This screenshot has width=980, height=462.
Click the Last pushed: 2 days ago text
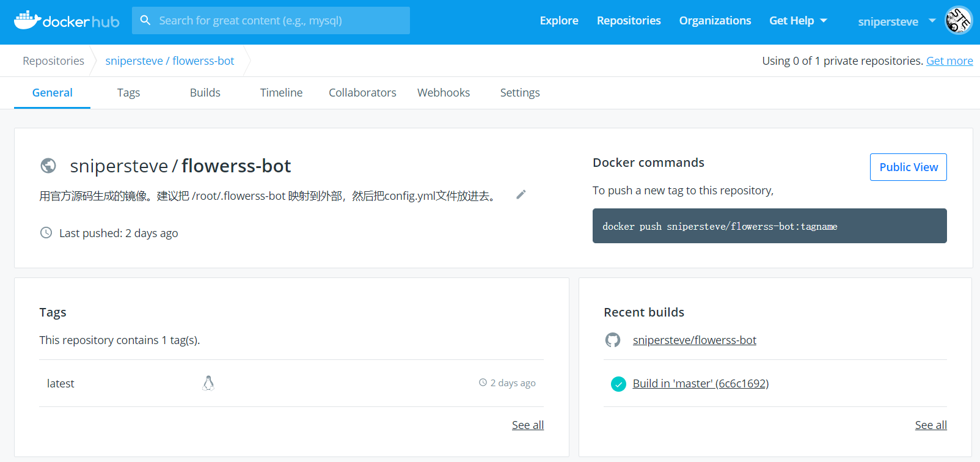[x=119, y=233]
